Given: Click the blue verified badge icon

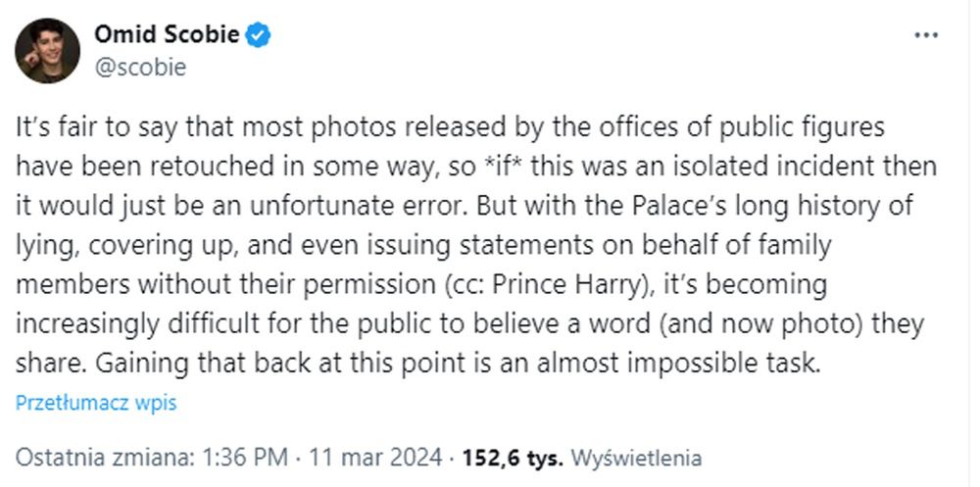Looking at the screenshot, I should (259, 36).
